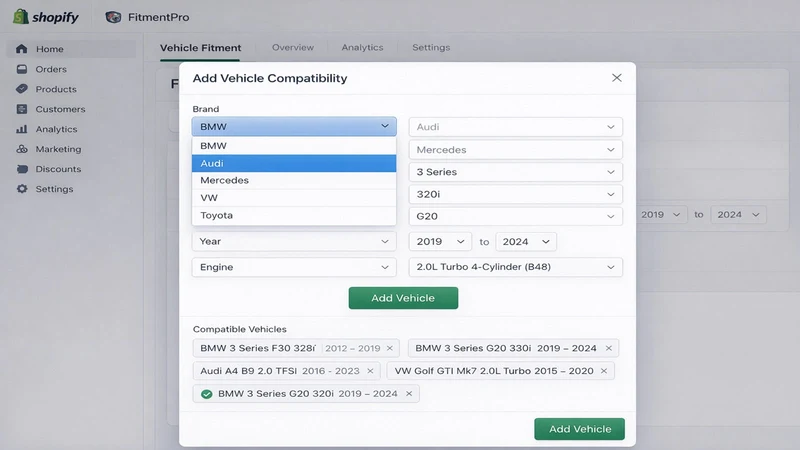Click the Analytics bar chart icon

[x=21, y=129]
